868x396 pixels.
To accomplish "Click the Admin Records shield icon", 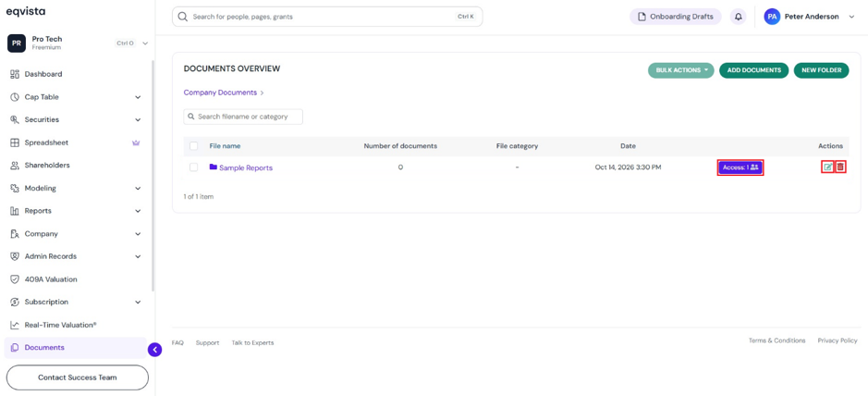I will tap(15, 256).
